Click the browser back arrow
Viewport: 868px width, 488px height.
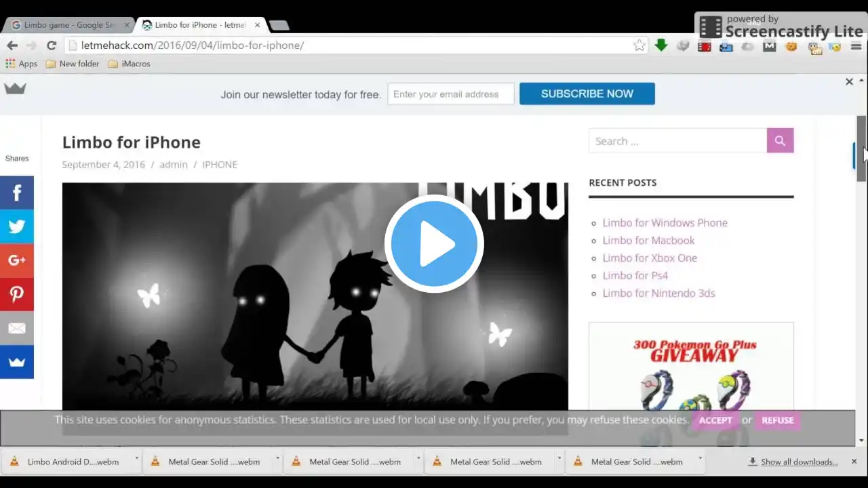coord(12,45)
